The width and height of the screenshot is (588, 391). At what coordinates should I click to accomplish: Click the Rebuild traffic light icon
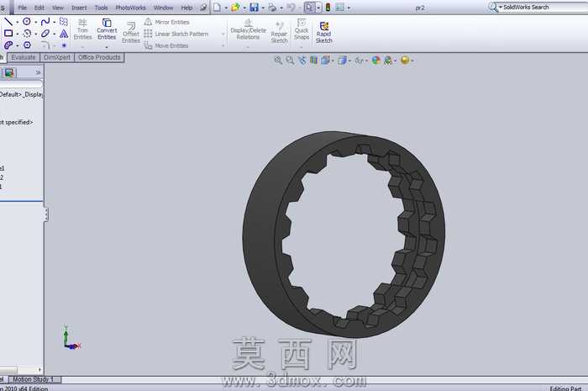click(x=328, y=7)
